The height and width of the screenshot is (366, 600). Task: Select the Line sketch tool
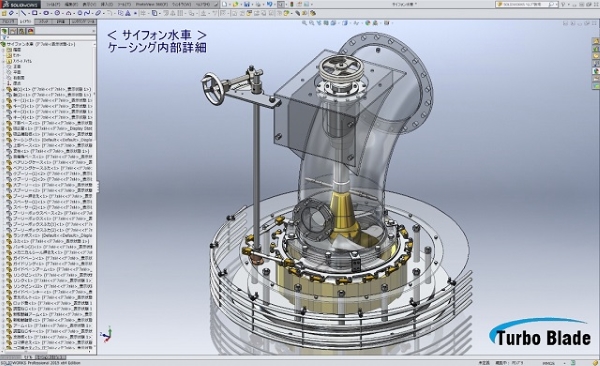[x=24, y=13]
